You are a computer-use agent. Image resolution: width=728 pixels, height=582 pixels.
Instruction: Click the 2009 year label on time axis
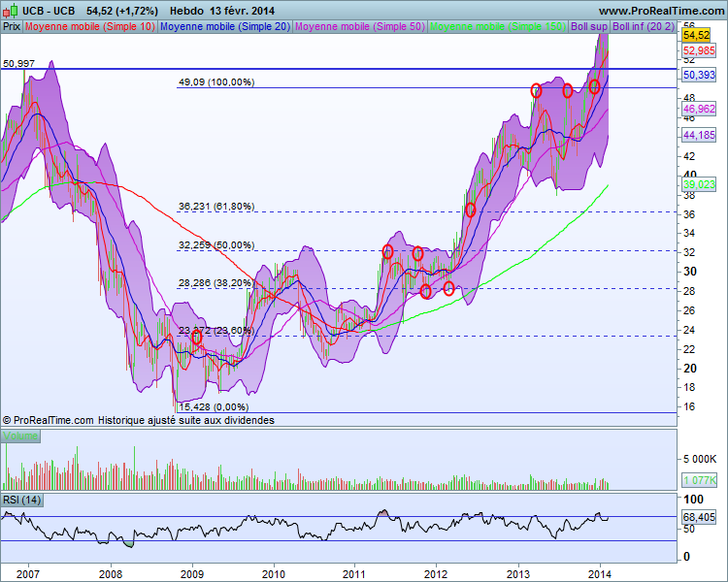tap(192, 574)
